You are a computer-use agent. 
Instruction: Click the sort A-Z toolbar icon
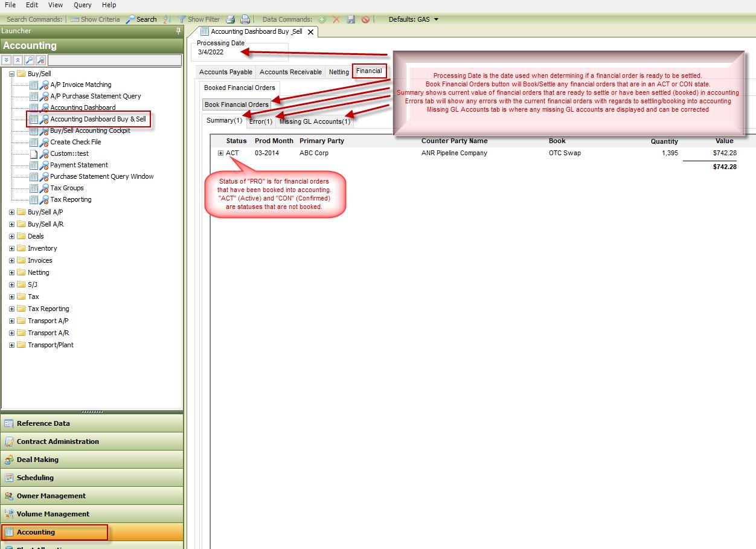(x=167, y=19)
